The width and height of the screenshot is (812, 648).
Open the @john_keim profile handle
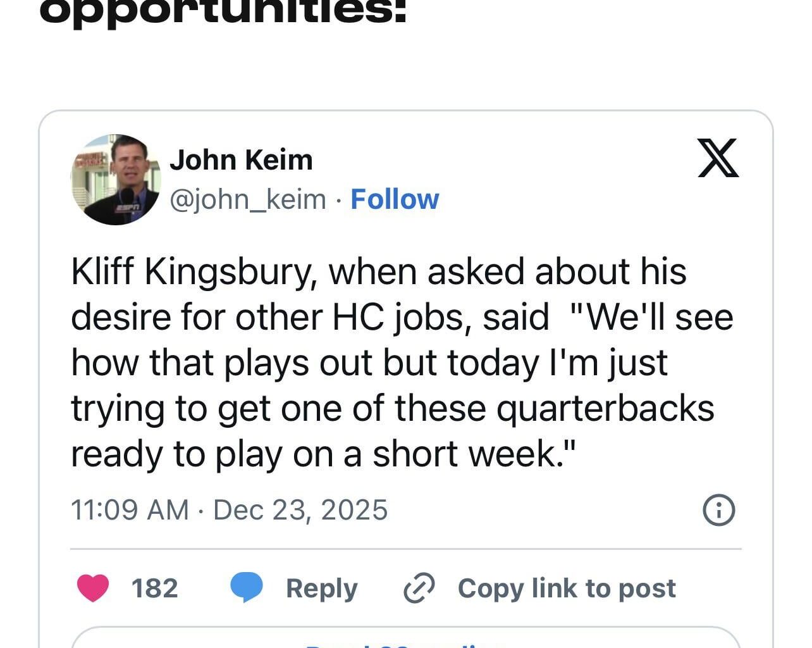[x=248, y=198]
